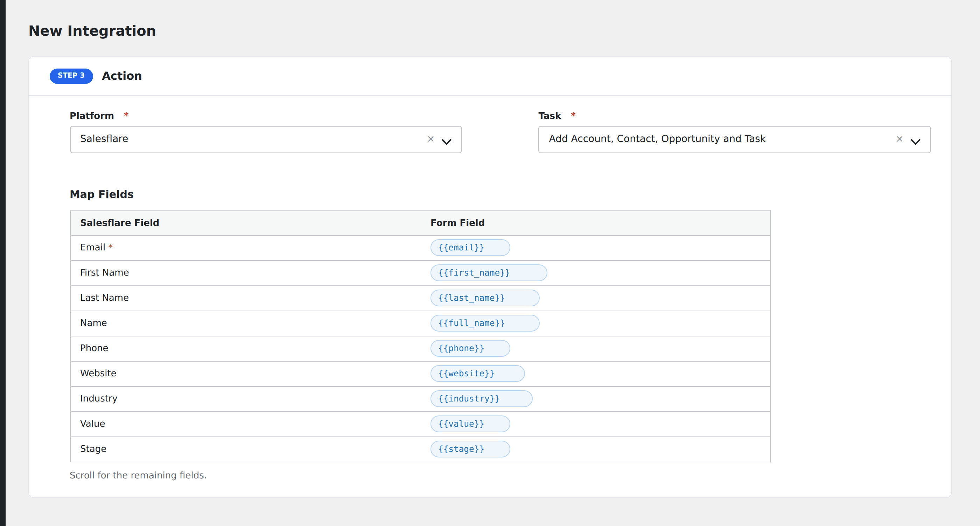
Task: Click the Last Name row label
Action: tap(105, 298)
